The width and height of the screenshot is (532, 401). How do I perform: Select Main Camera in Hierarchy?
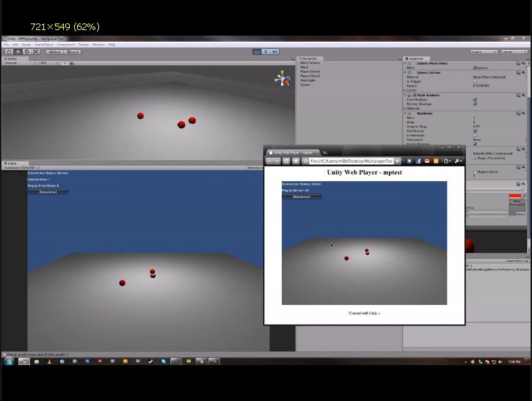[310, 63]
